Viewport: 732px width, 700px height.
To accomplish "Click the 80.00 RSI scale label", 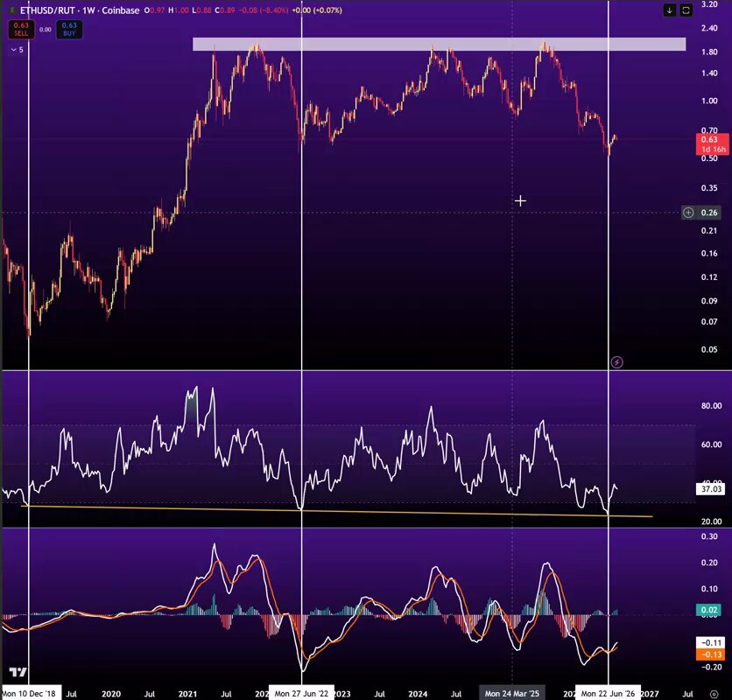I will pos(712,406).
